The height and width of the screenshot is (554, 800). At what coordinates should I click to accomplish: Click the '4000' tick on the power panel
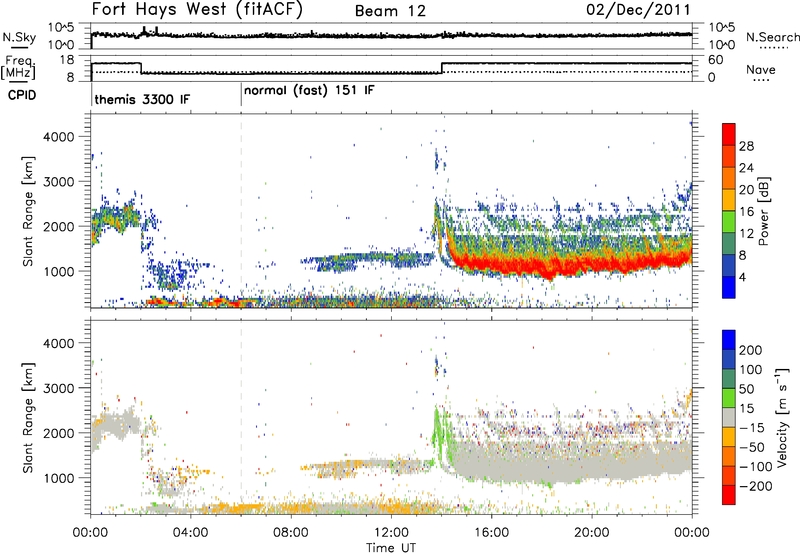59,137
